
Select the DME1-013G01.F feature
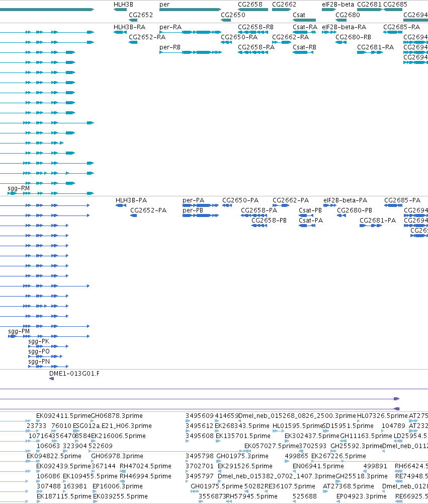pyautogui.click(x=74, y=374)
